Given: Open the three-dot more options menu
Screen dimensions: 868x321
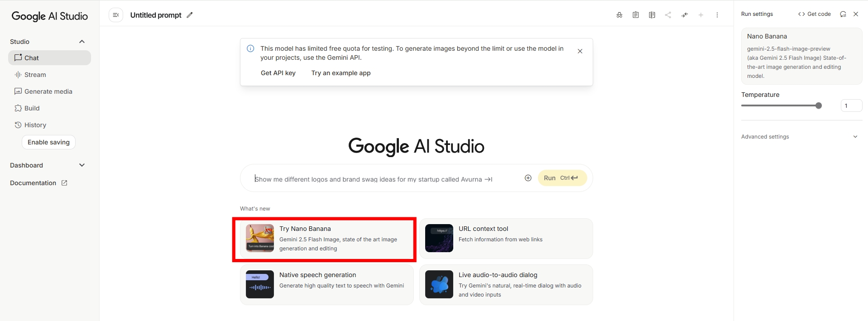Looking at the screenshot, I should [717, 15].
